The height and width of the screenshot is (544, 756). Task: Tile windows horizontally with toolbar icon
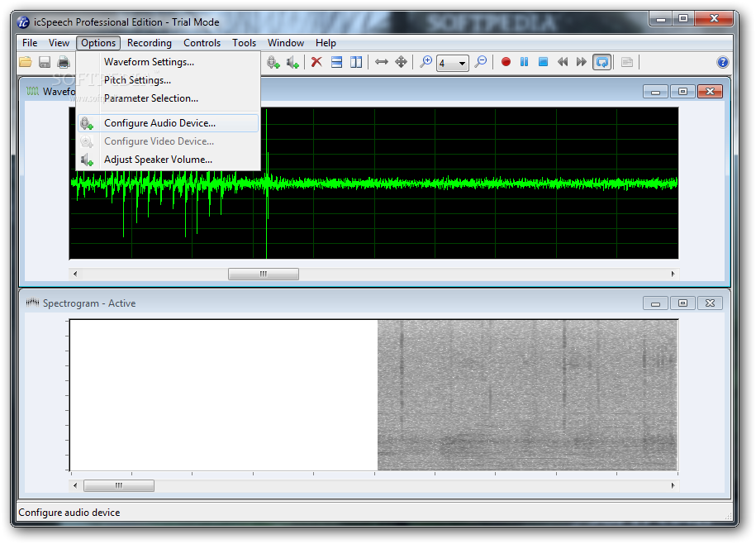(336, 62)
